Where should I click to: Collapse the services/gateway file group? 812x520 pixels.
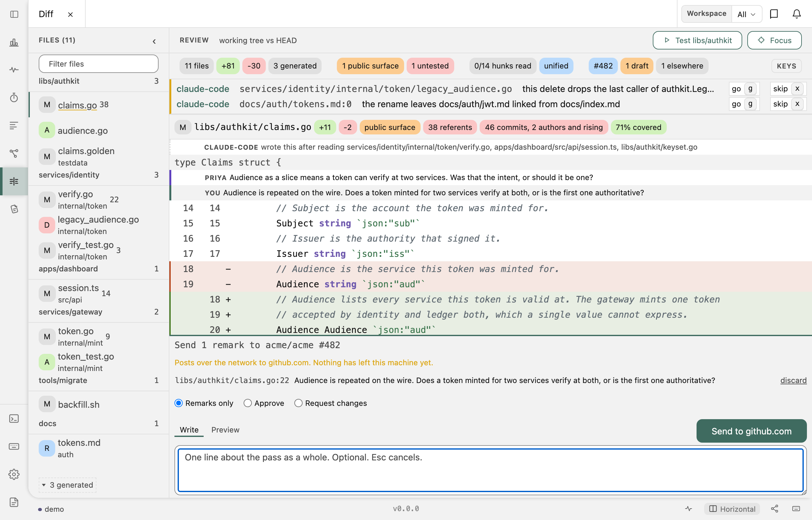pos(98,312)
